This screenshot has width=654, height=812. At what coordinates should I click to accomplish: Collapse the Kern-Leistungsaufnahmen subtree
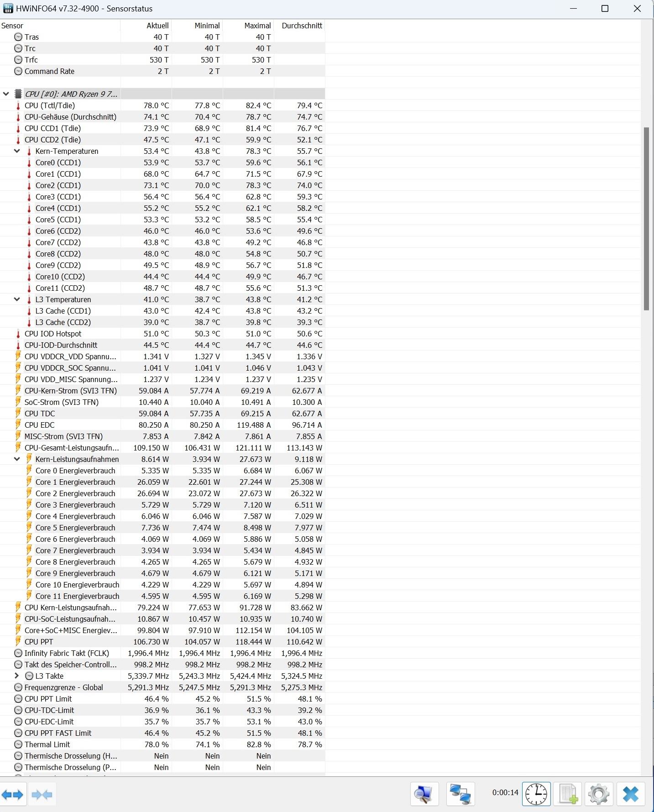[x=17, y=459]
